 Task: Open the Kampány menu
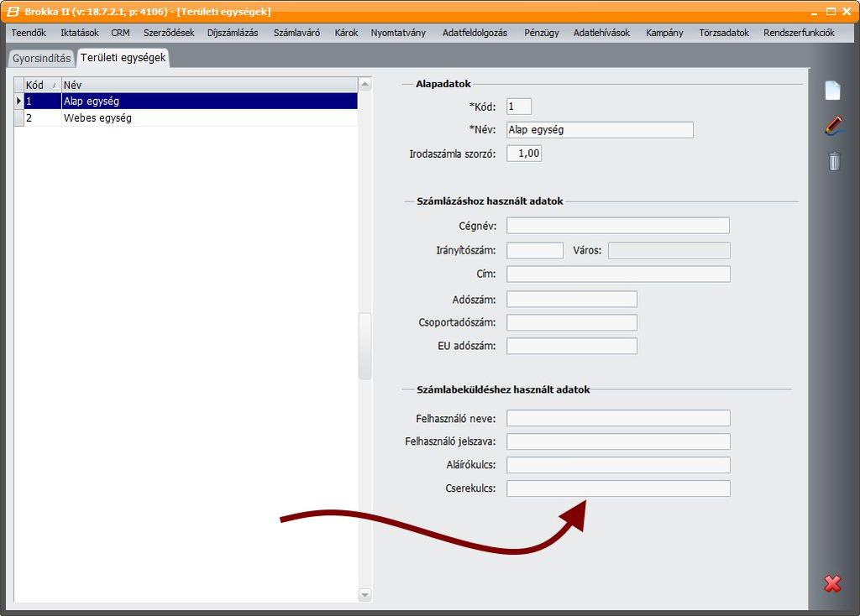664,33
